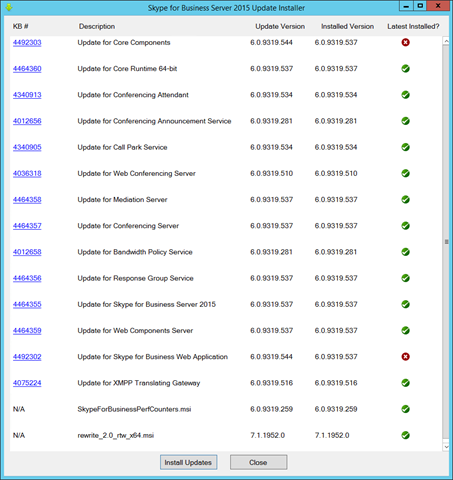
Task: Click the red error icon for Business Web Application
Action: click(x=405, y=357)
